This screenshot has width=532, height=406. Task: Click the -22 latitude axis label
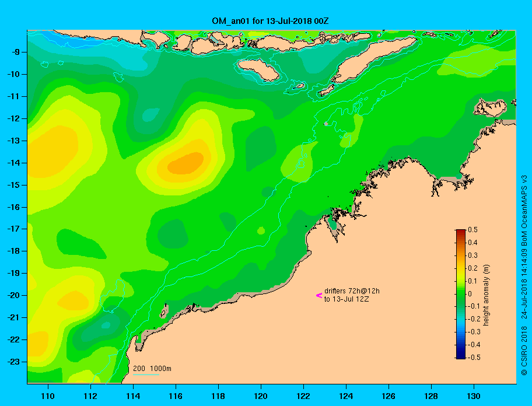[13, 339]
